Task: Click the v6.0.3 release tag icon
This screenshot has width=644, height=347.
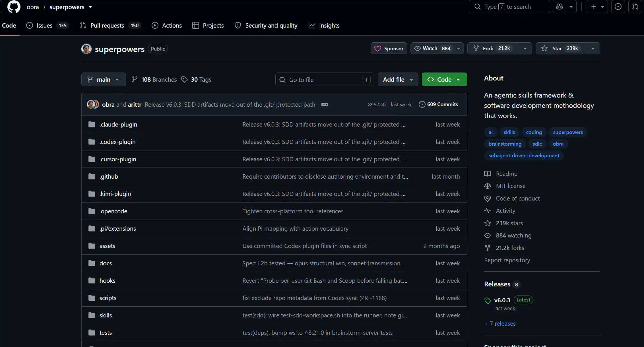Action: coord(488,300)
